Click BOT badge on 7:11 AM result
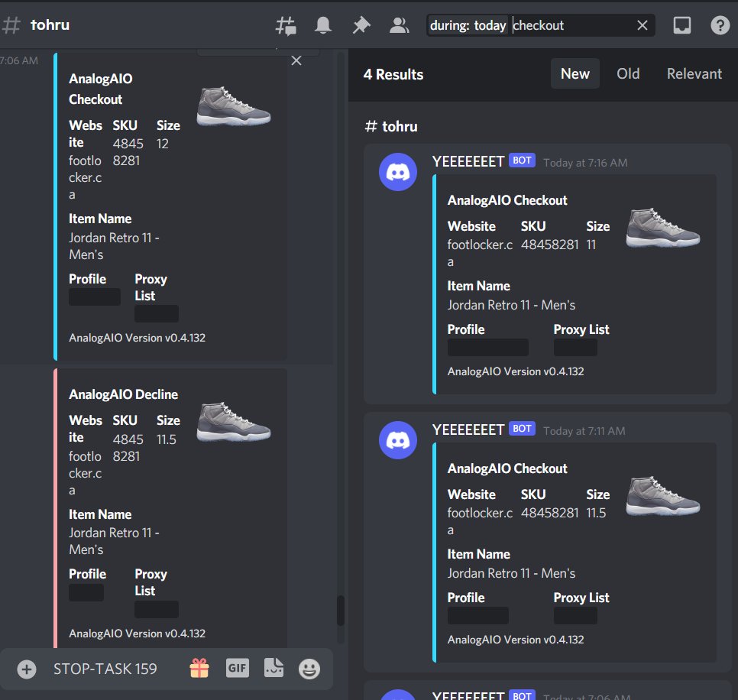 522,429
